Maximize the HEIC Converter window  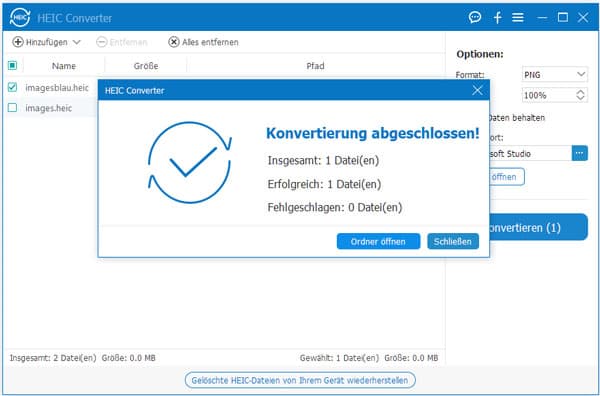[562, 17]
